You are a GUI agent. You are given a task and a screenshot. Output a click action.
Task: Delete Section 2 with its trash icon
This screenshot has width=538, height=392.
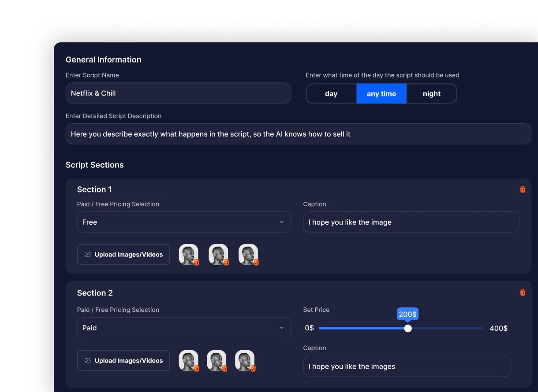523,292
